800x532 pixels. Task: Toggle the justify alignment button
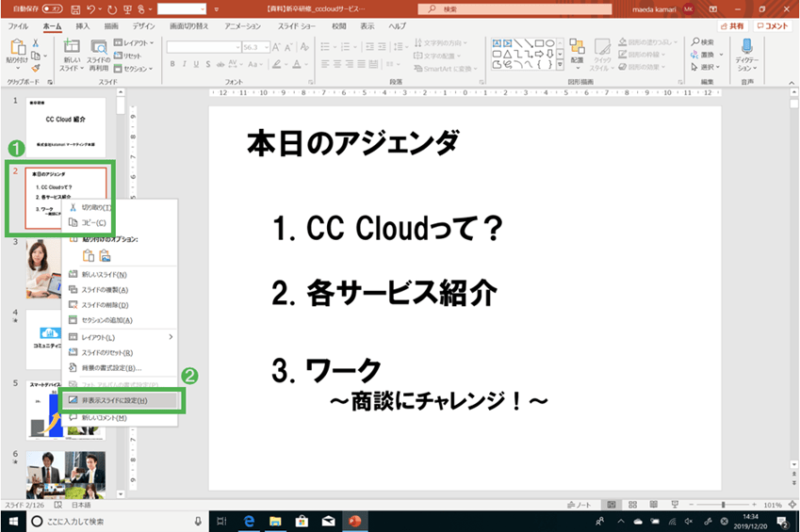pyautogui.click(x=362, y=64)
